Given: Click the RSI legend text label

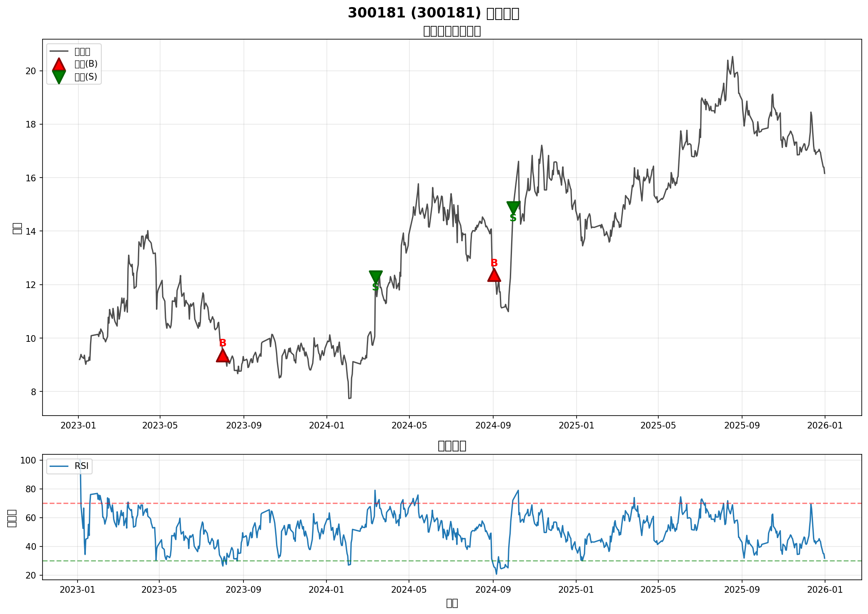Looking at the screenshot, I should coord(82,466).
